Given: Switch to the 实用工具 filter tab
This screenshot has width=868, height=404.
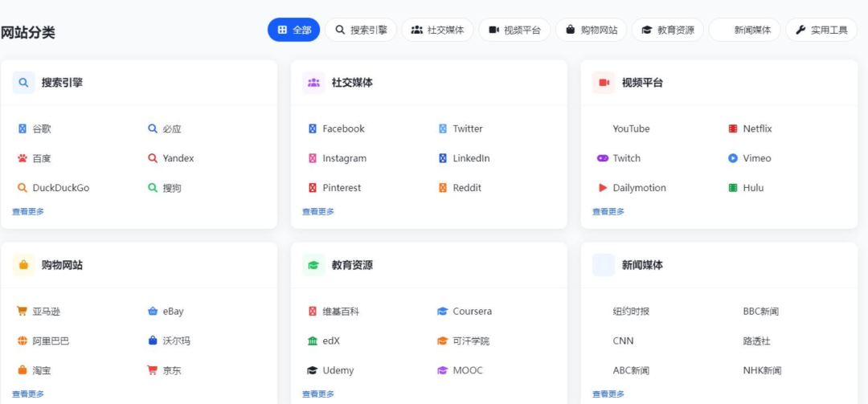Looking at the screenshot, I should 821,30.
